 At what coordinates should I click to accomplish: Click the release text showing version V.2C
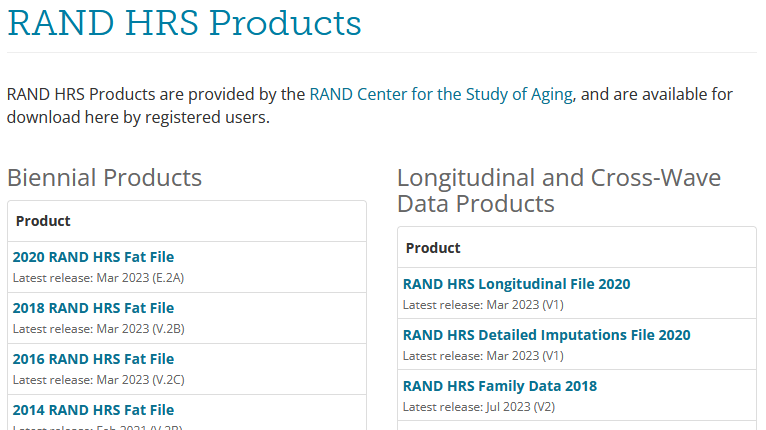point(98,379)
